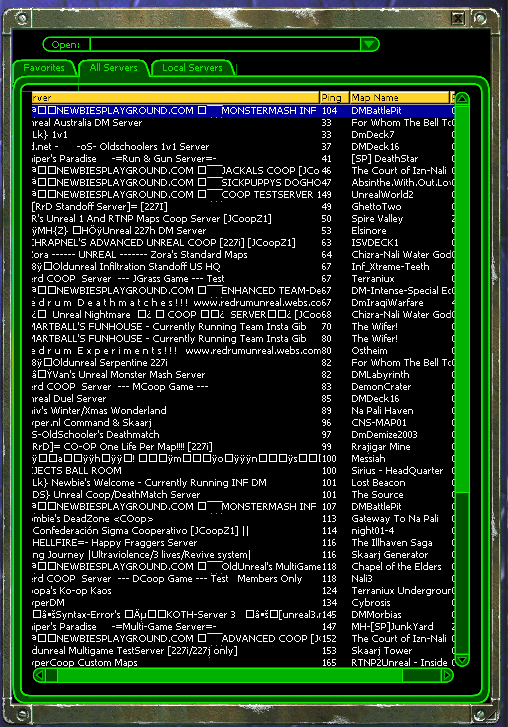Select the All Servers tab

(x=114, y=68)
